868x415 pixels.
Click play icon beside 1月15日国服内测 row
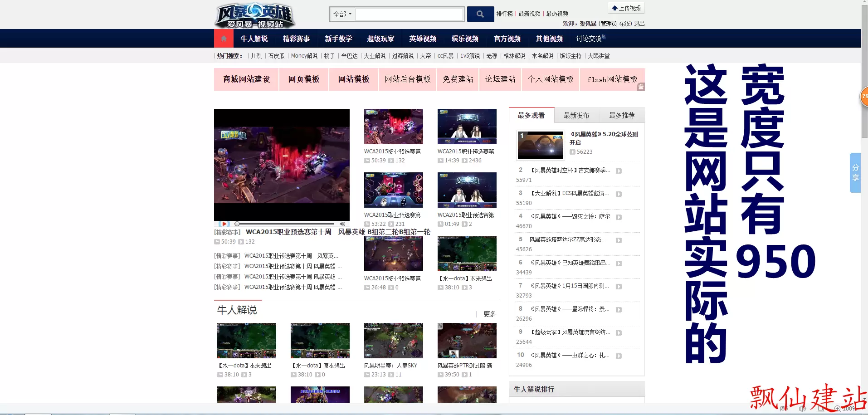619,287
